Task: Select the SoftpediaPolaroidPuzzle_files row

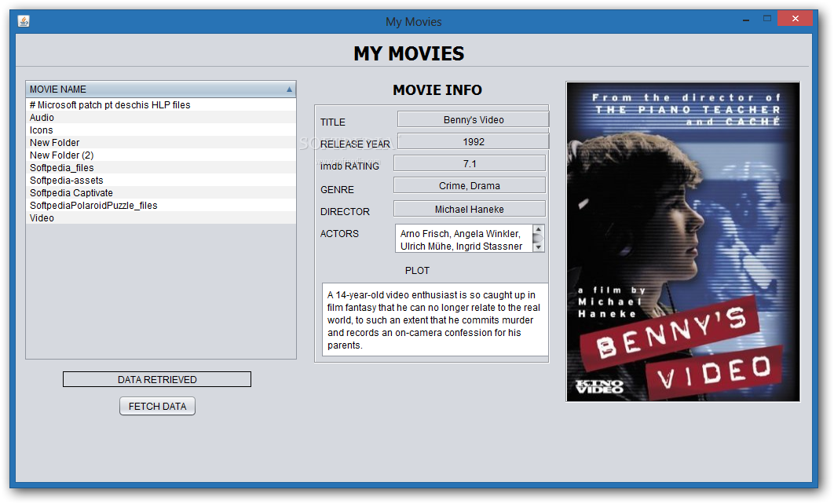Action: point(161,205)
